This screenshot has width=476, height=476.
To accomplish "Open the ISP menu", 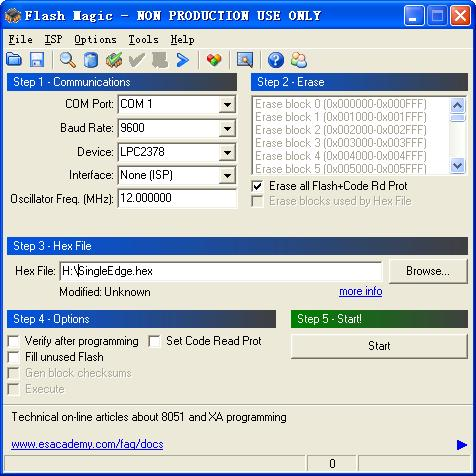I will 53,39.
